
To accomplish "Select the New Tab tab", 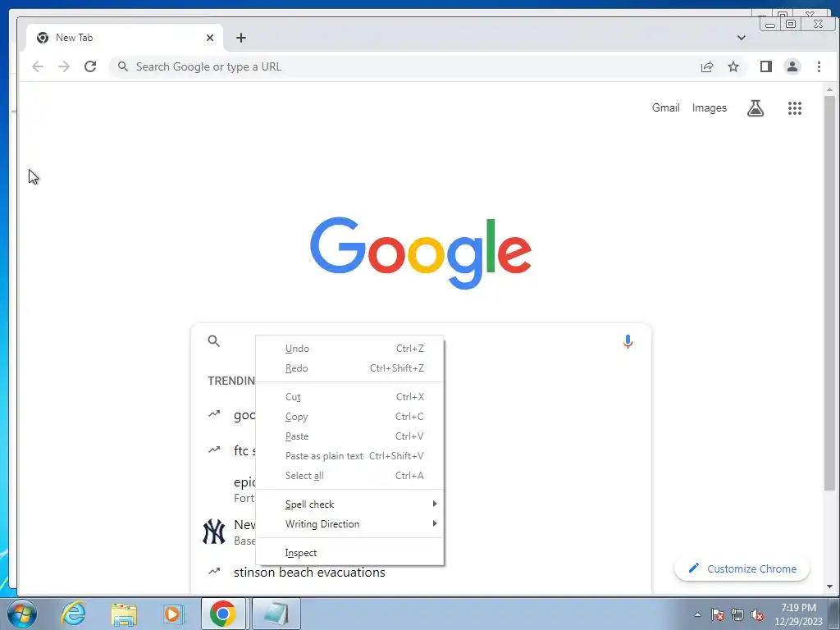I will [x=125, y=38].
